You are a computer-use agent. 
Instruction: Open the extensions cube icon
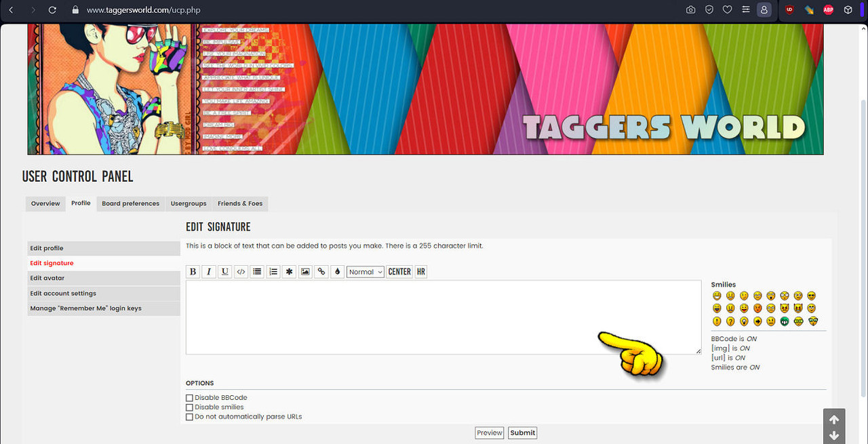tap(848, 10)
